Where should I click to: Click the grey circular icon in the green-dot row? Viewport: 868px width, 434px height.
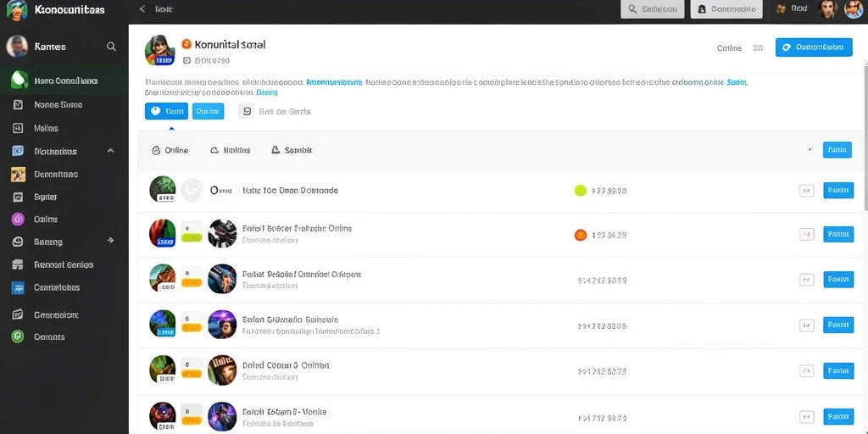[192, 190]
